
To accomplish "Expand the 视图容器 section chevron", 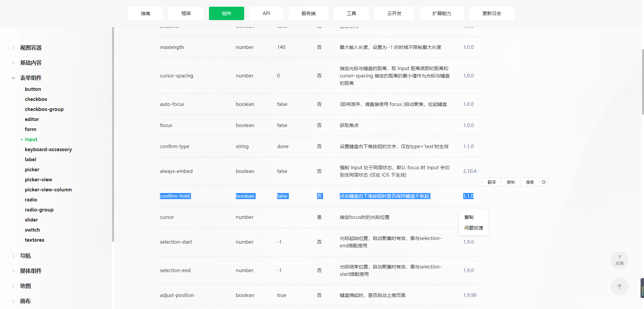I will point(13,48).
